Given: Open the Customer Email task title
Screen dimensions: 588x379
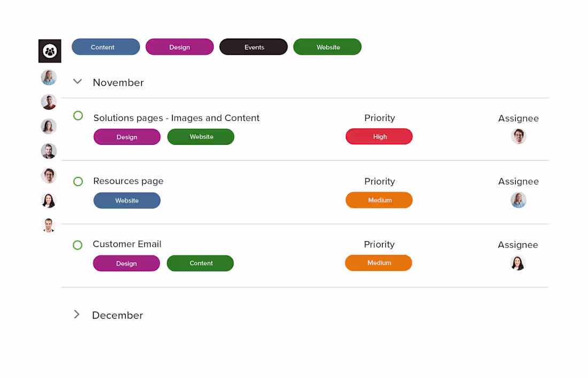Looking at the screenshot, I should click(x=127, y=244).
